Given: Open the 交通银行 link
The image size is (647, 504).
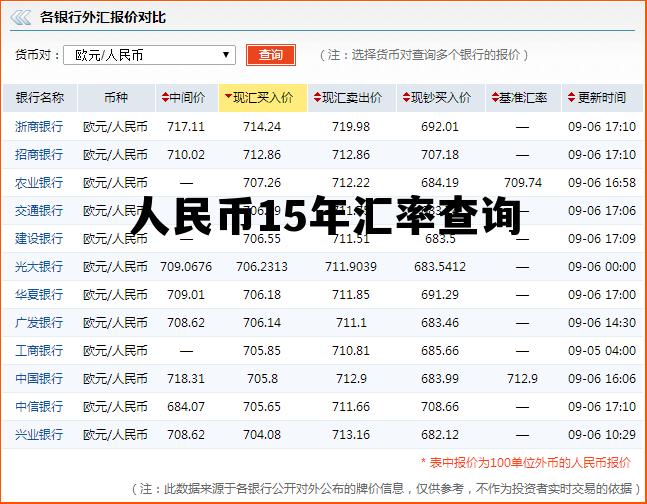Looking at the screenshot, I should tap(39, 211).
